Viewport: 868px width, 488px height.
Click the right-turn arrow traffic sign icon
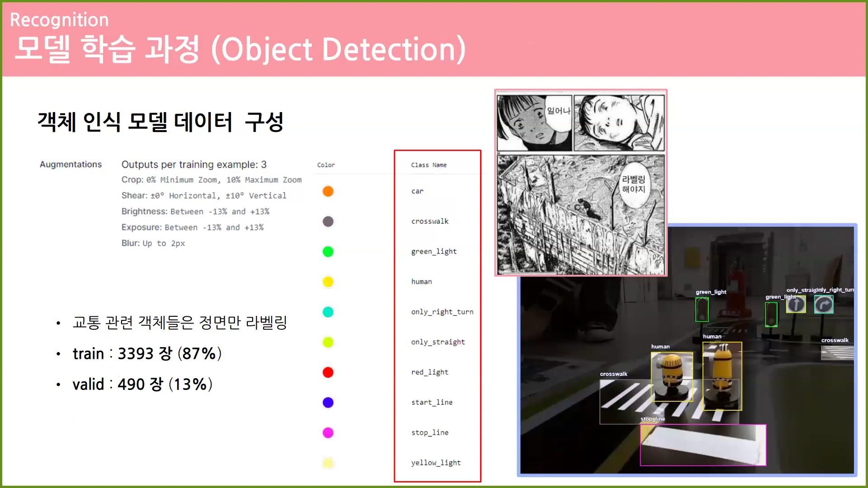(823, 305)
